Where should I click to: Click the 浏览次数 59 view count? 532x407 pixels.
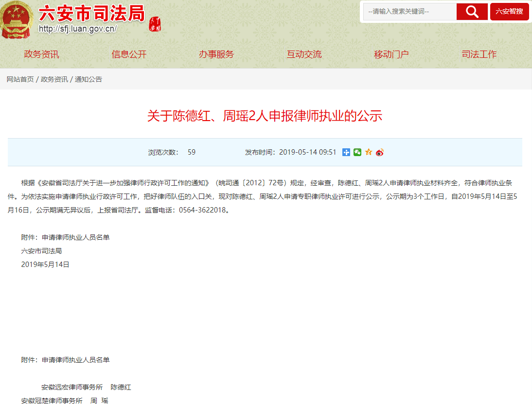click(172, 152)
